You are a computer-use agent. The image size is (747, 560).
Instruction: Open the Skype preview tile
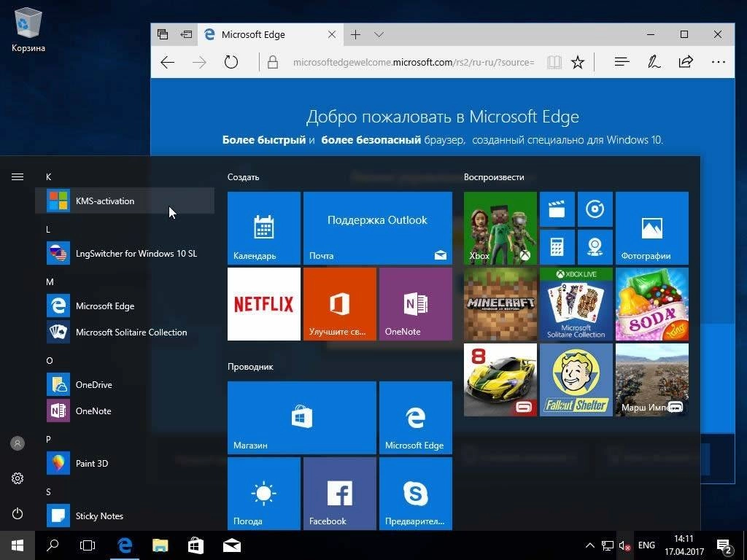pyautogui.click(x=415, y=494)
